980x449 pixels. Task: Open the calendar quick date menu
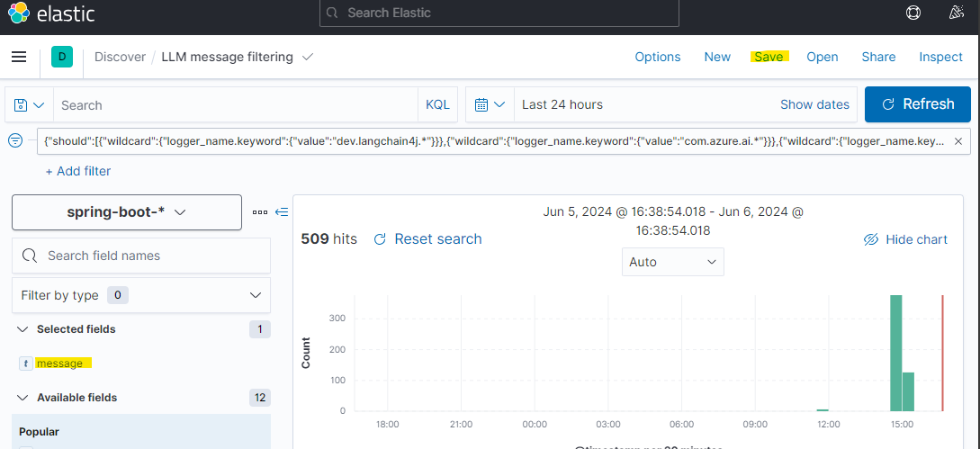[x=490, y=104]
